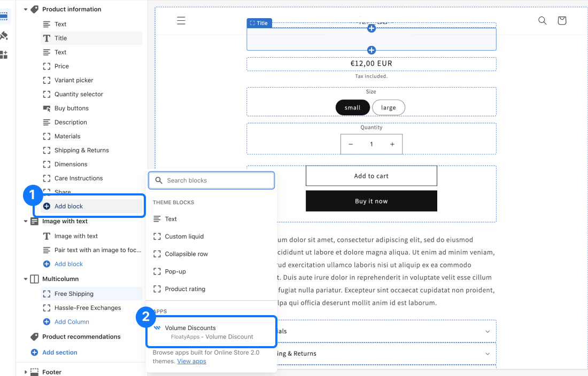Follow the View apps link
Image resolution: width=588 pixels, height=376 pixels.
coord(191,362)
